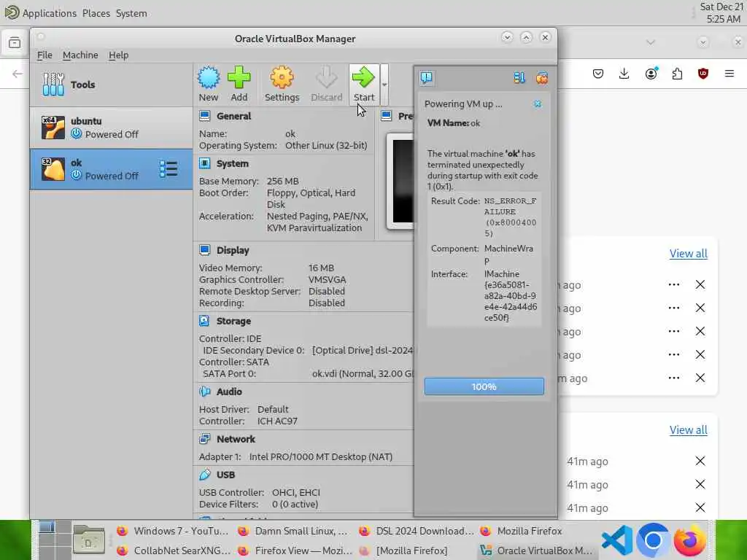
Task: Click the delete finished notifications icon
Action: pyautogui.click(x=542, y=77)
